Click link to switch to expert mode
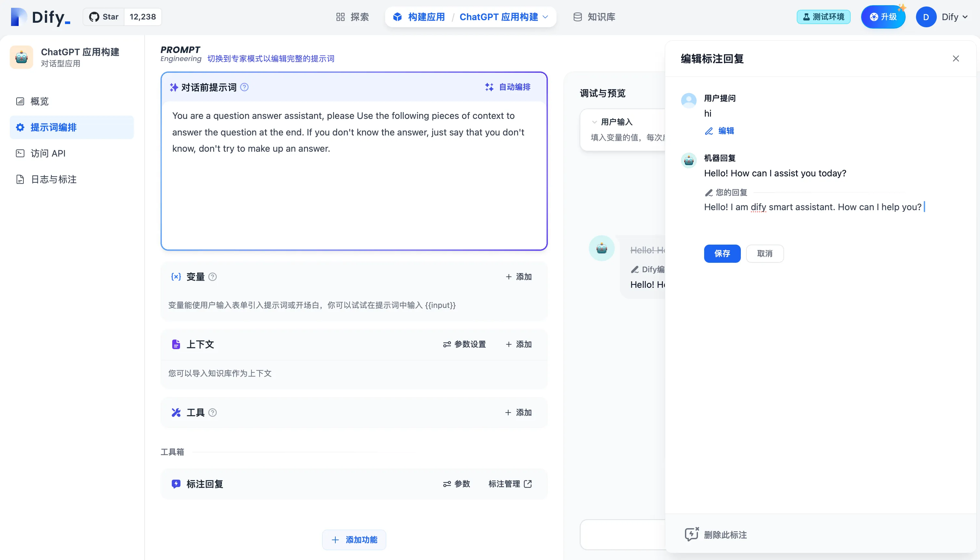The height and width of the screenshot is (560, 980). (x=271, y=58)
